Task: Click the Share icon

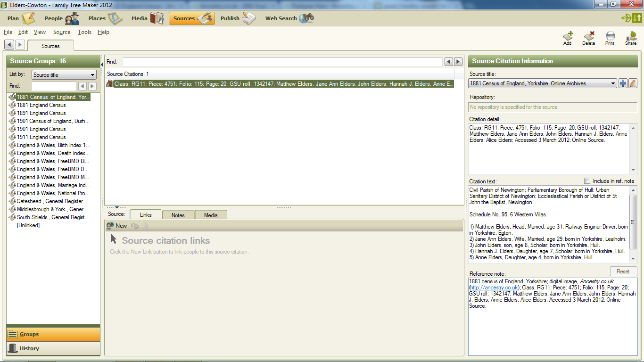Action: 631,38
